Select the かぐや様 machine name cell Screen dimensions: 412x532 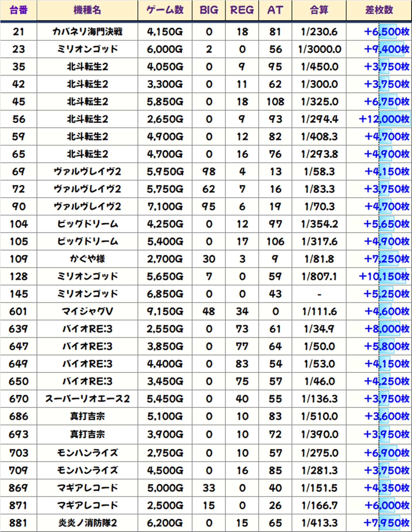click(x=87, y=259)
